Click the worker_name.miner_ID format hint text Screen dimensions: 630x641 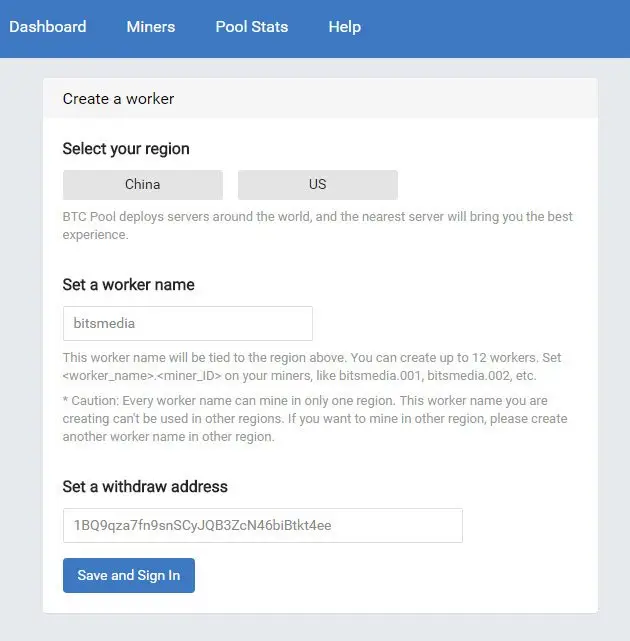pyautogui.click(x=299, y=376)
